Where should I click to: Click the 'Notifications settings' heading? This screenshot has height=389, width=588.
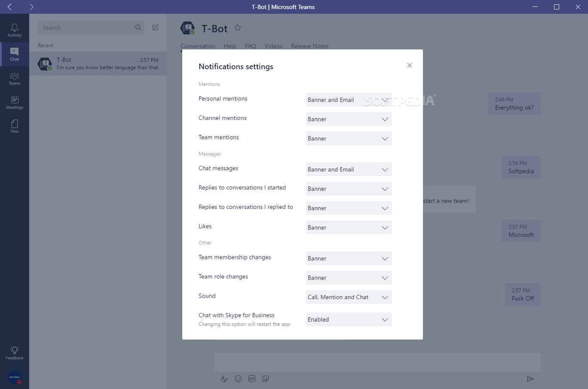[236, 67]
